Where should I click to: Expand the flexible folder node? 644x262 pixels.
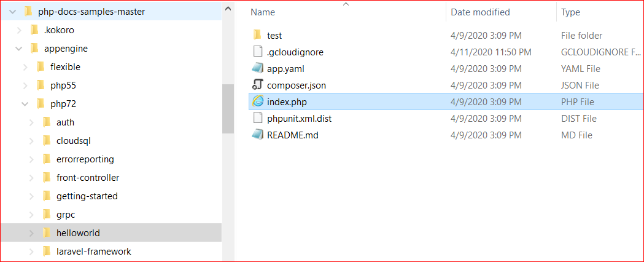point(25,67)
